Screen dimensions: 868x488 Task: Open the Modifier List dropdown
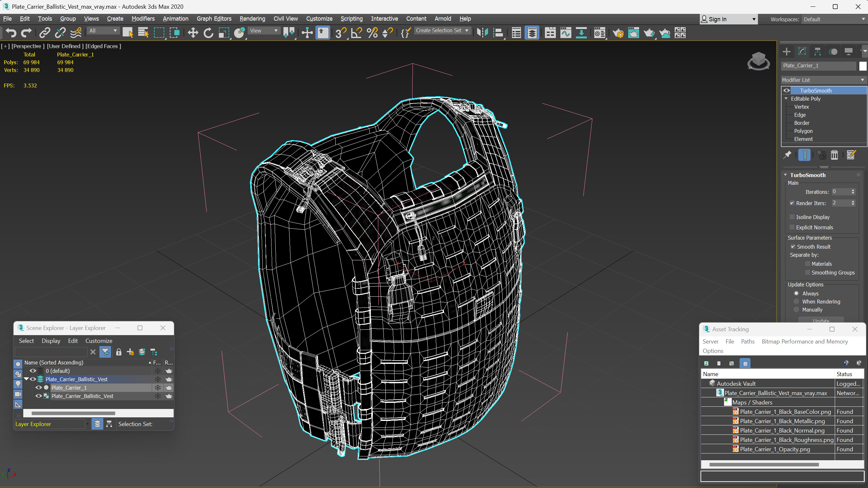(823, 80)
